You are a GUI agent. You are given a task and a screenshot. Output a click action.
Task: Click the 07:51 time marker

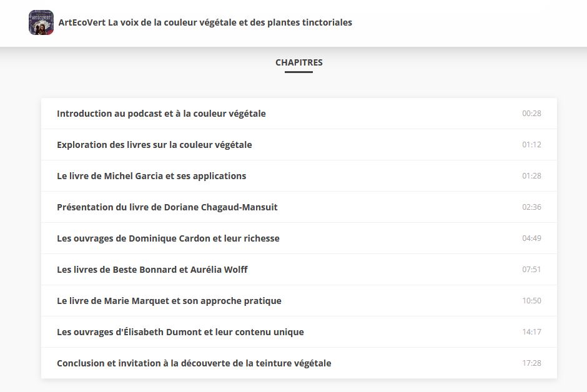click(x=531, y=270)
